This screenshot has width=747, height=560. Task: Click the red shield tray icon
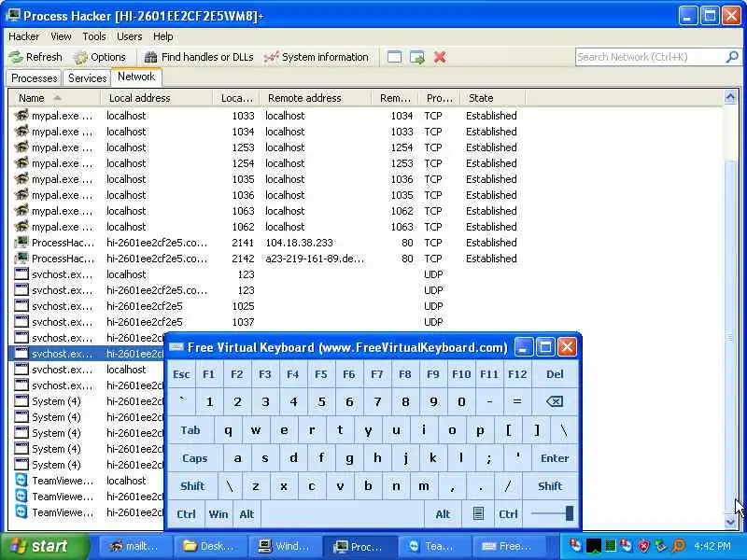[643, 546]
